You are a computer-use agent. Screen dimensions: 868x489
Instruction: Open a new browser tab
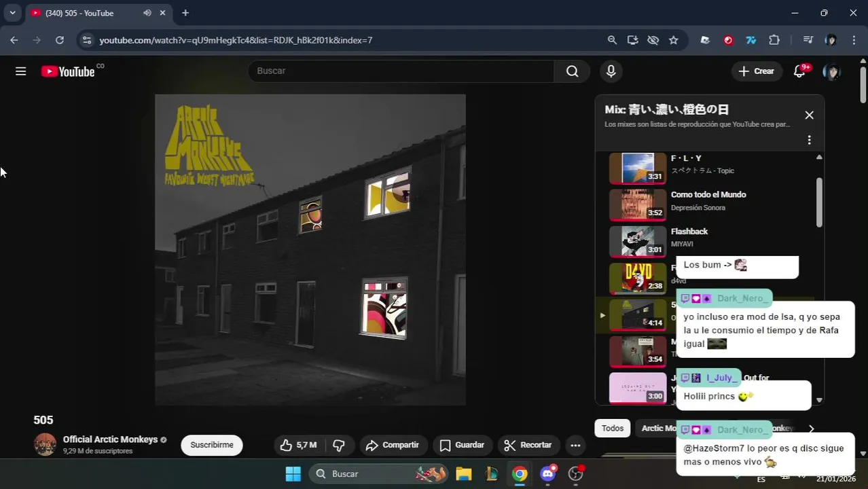pyautogui.click(x=185, y=13)
